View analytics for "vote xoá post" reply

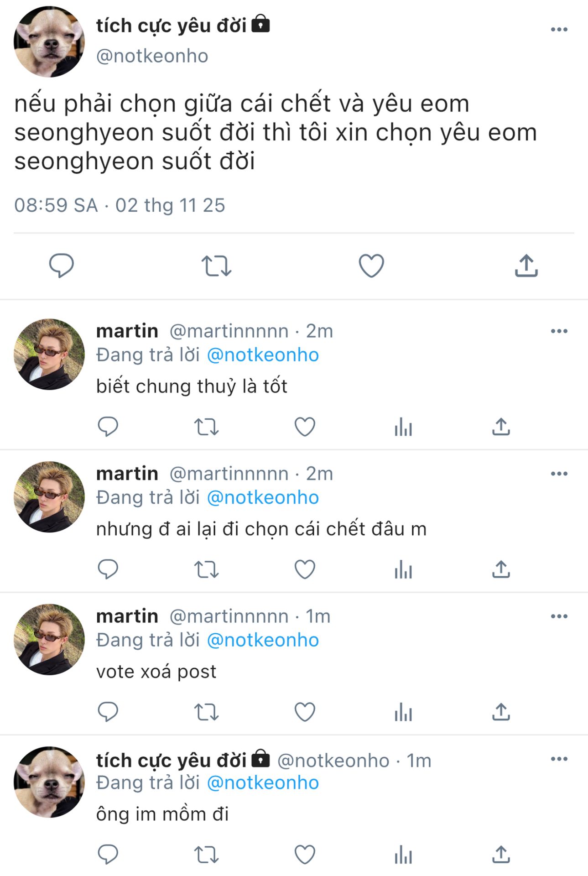(403, 712)
